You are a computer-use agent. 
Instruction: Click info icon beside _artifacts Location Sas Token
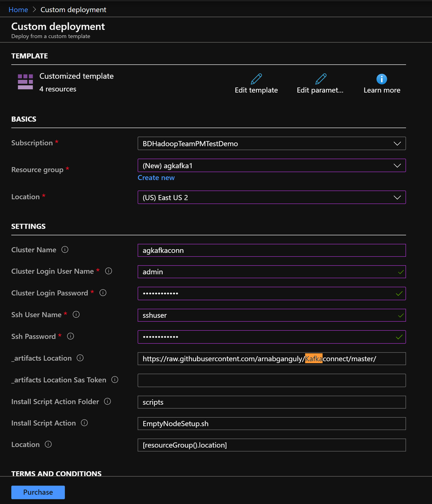pyautogui.click(x=114, y=380)
